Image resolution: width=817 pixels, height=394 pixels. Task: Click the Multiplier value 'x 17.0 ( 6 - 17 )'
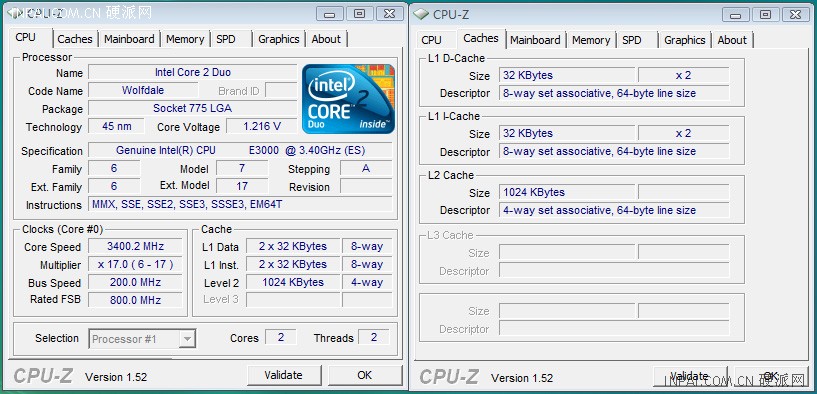pos(135,264)
